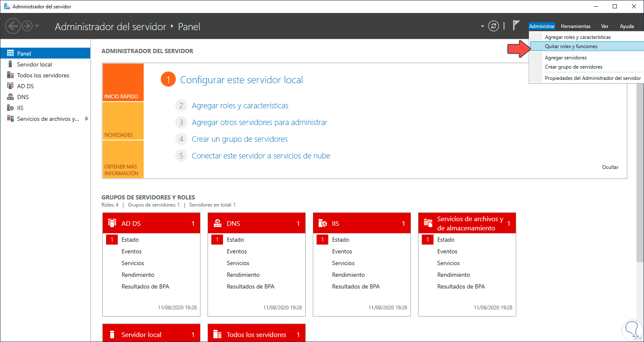Open the Ver menu

pyautogui.click(x=604, y=26)
